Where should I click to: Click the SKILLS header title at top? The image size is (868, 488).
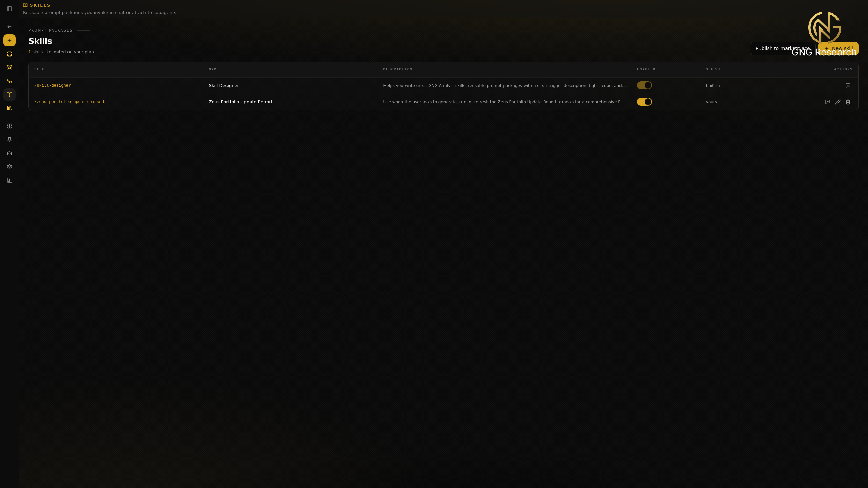pos(40,5)
